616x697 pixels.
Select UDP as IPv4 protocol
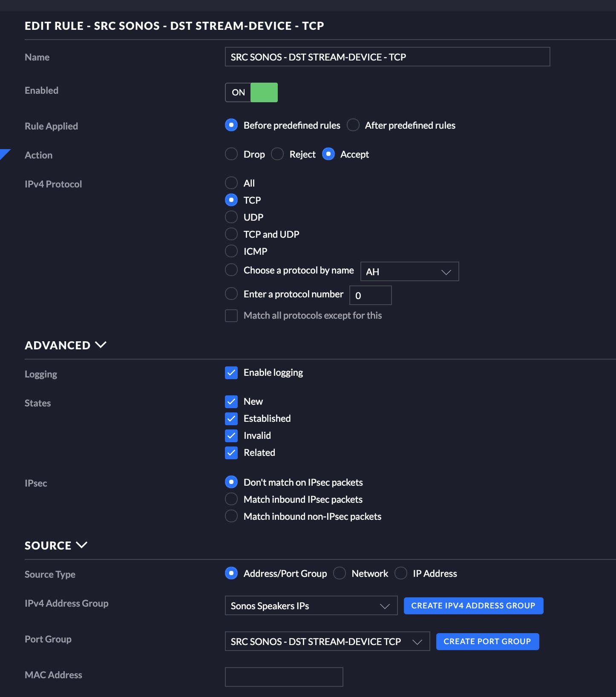[231, 217]
